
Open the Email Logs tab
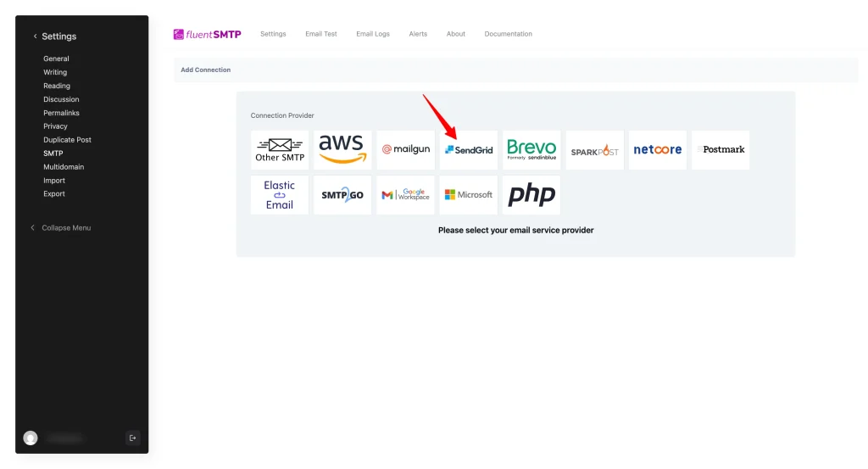point(373,34)
